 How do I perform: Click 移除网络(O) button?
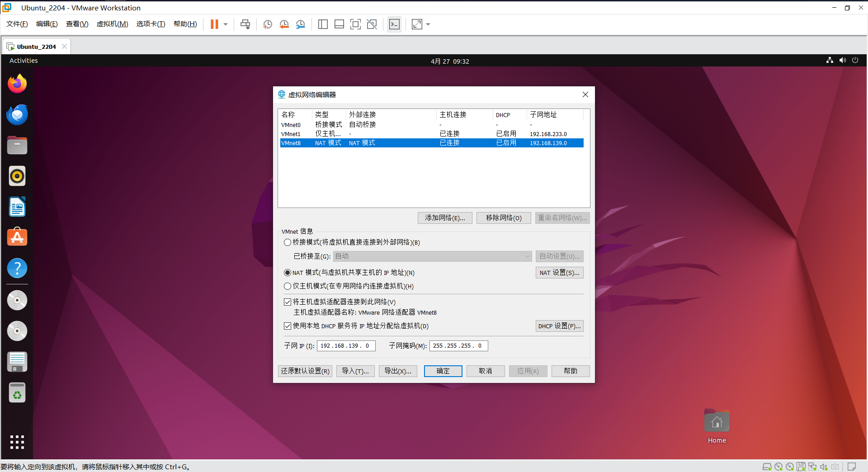coord(504,218)
